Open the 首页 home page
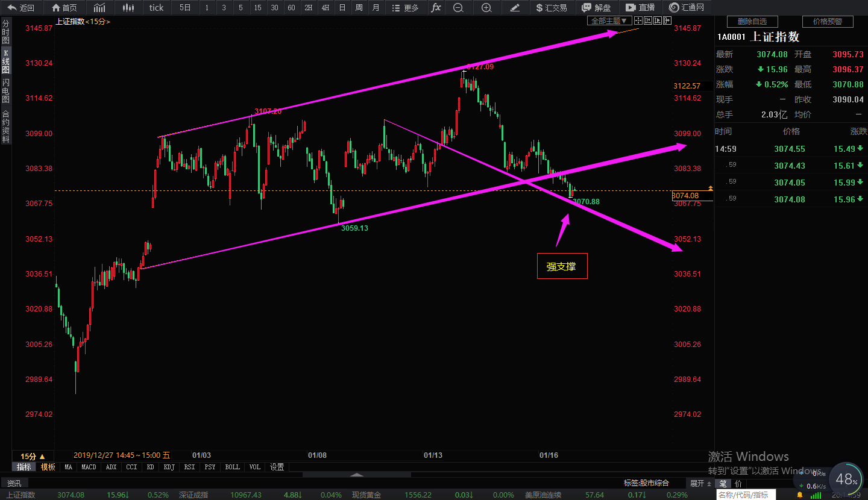868x500 pixels. pos(65,8)
